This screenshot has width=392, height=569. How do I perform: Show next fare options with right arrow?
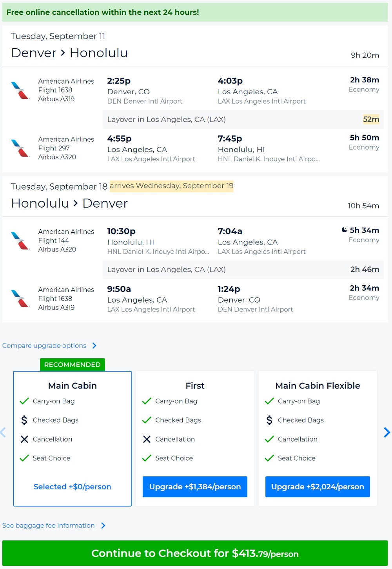pyautogui.click(x=387, y=432)
